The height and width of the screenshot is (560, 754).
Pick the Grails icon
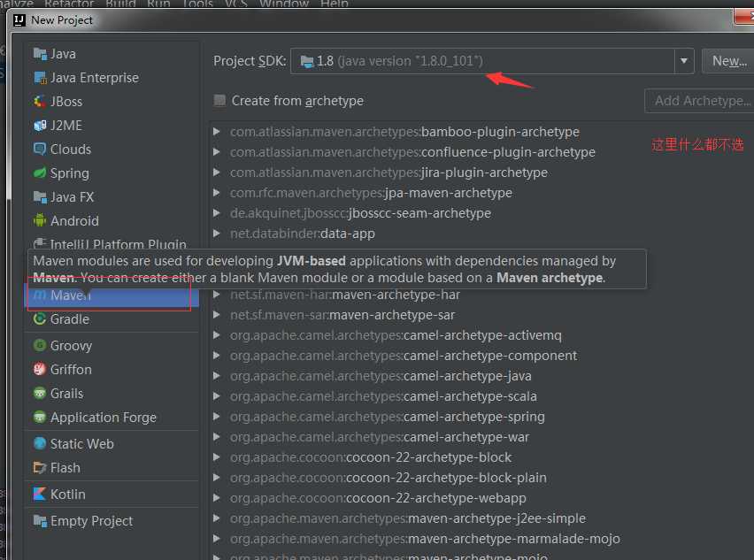[40, 393]
